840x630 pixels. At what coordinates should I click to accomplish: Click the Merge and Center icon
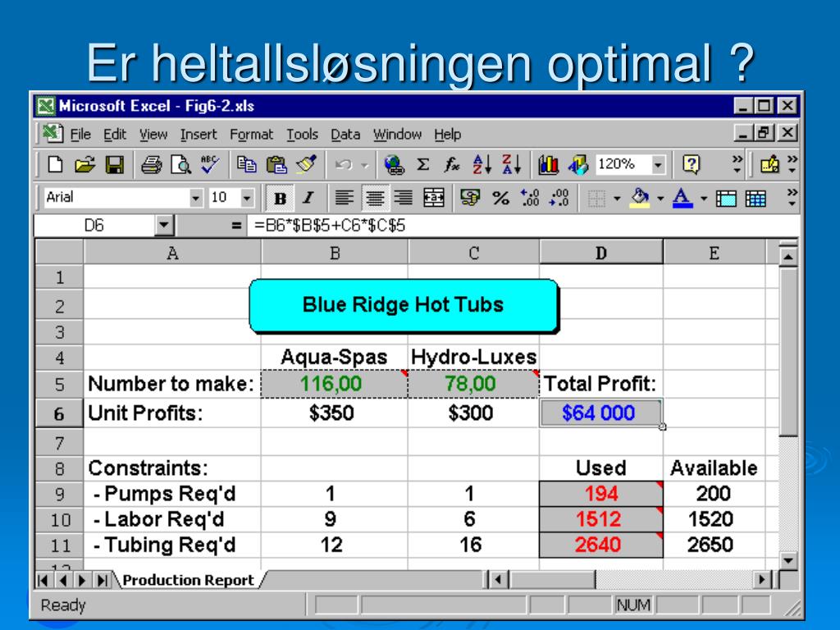433,199
